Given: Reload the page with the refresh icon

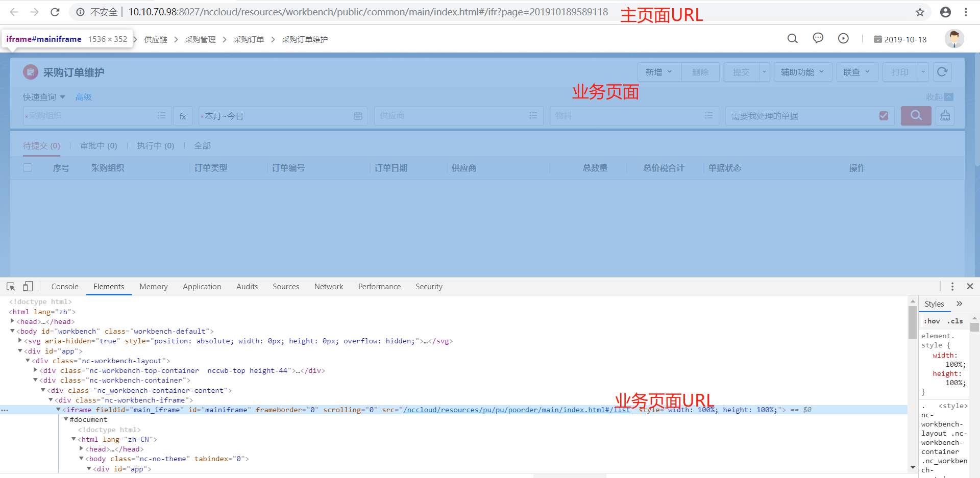Looking at the screenshot, I should (55, 12).
